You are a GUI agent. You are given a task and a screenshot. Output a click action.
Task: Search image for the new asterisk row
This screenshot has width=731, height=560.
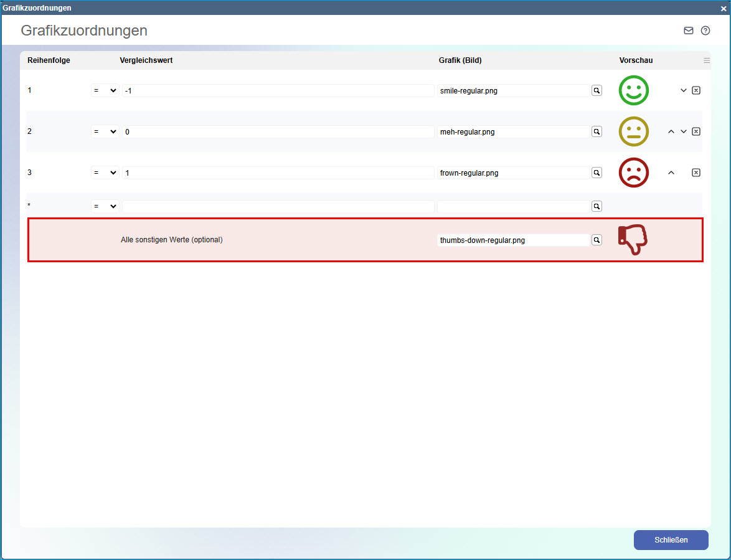[597, 206]
